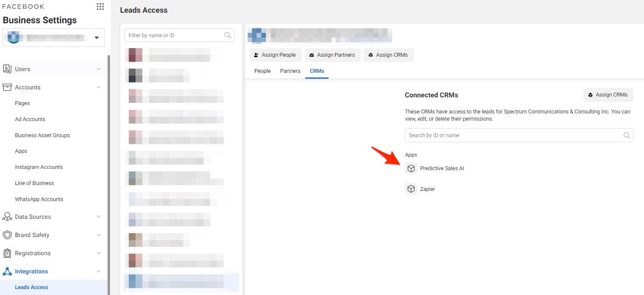The width and height of the screenshot is (644, 295).
Task: Click the Registrations clipboard icon
Action: tap(7, 253)
